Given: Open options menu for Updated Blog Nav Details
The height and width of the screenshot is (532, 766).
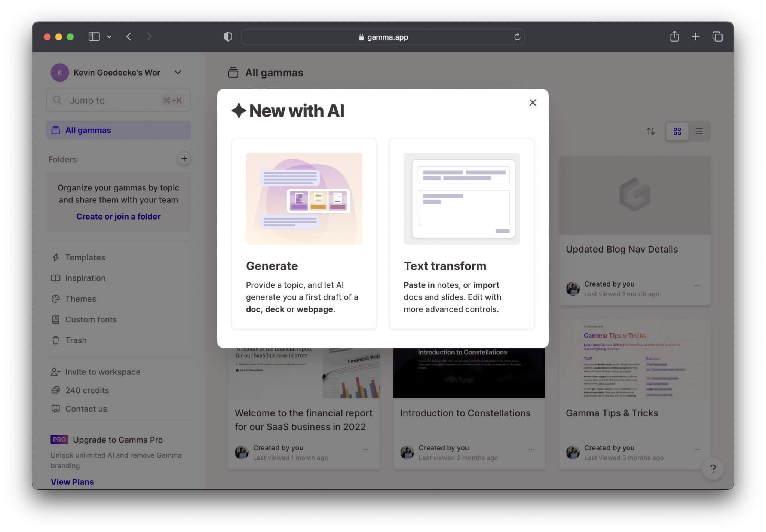Looking at the screenshot, I should click(696, 285).
